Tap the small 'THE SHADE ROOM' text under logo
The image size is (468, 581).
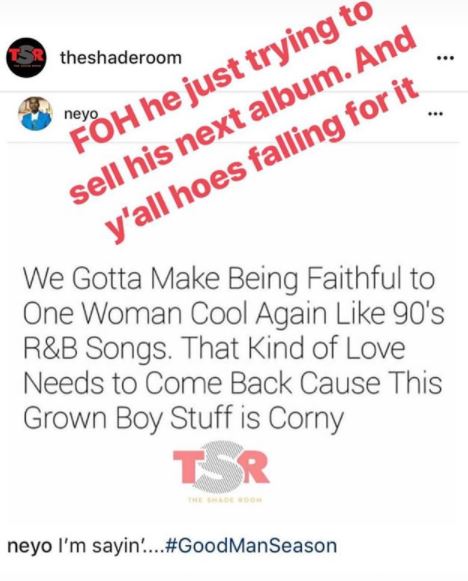click(x=225, y=500)
